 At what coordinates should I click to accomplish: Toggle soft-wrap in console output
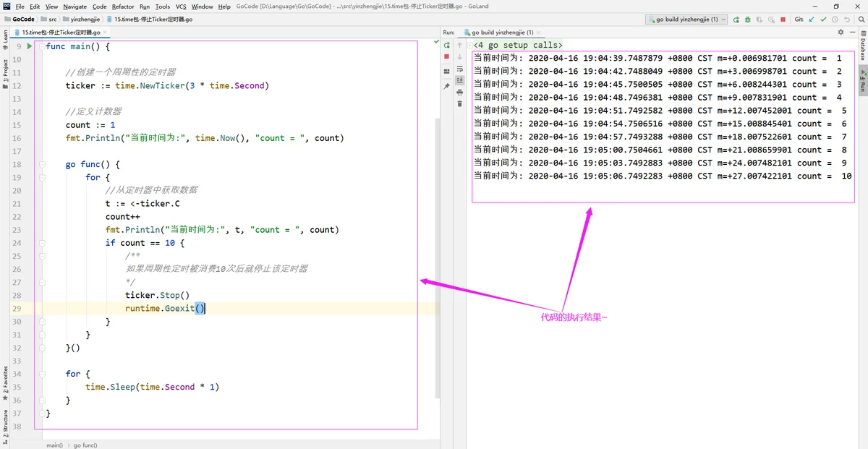pos(459,69)
